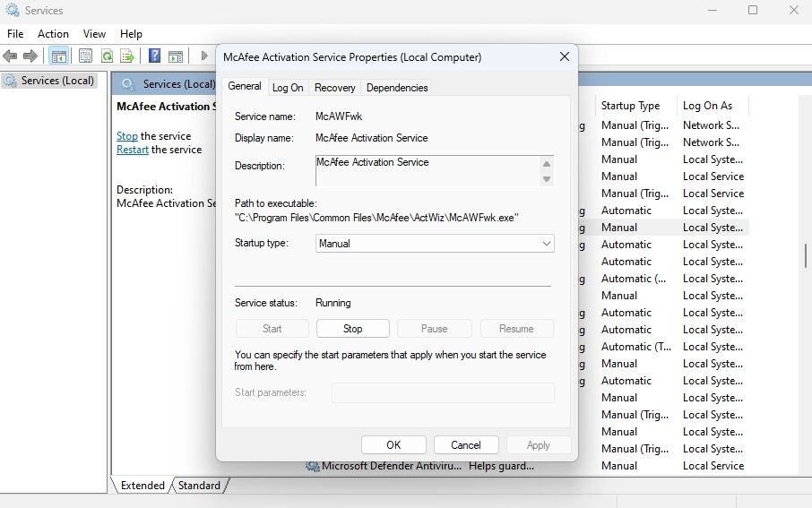This screenshot has width=812, height=508.
Task: Click the Back arrow toolbar icon
Action: pos(11,56)
